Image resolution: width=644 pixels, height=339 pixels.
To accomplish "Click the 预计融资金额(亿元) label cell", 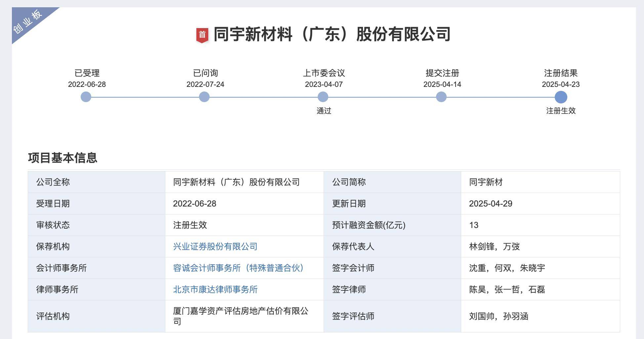I will click(x=392, y=225).
